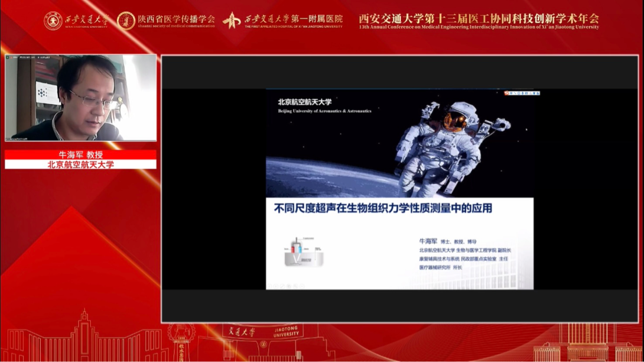Viewport: 644px width, 362px height.
Task: Click the First Affiliated Hospital logo mark
Action: (x=232, y=20)
